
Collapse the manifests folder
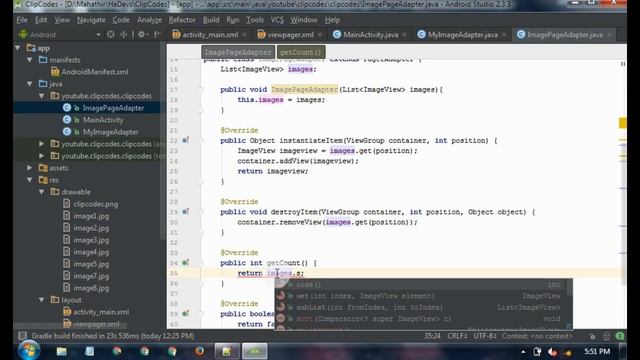coord(30,60)
